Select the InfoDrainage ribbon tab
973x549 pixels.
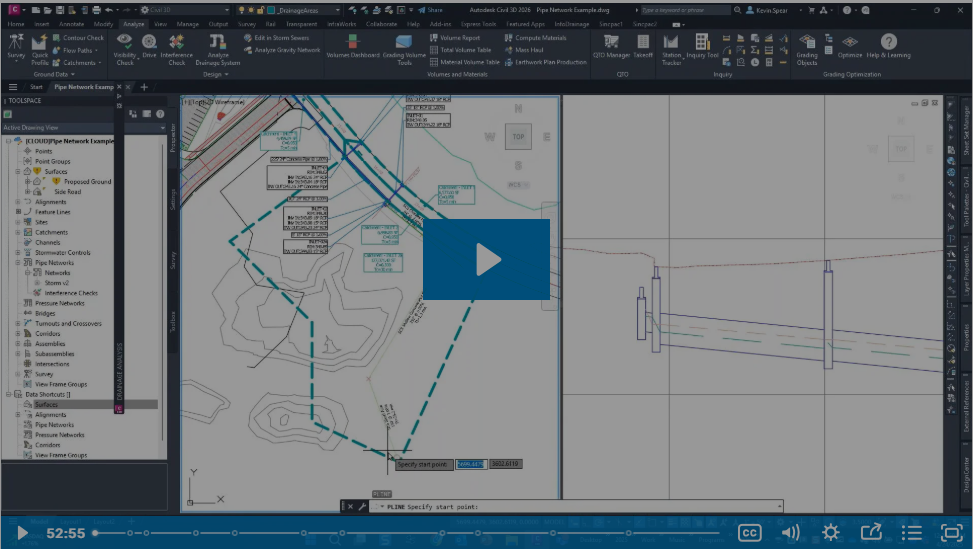[x=572, y=24]
